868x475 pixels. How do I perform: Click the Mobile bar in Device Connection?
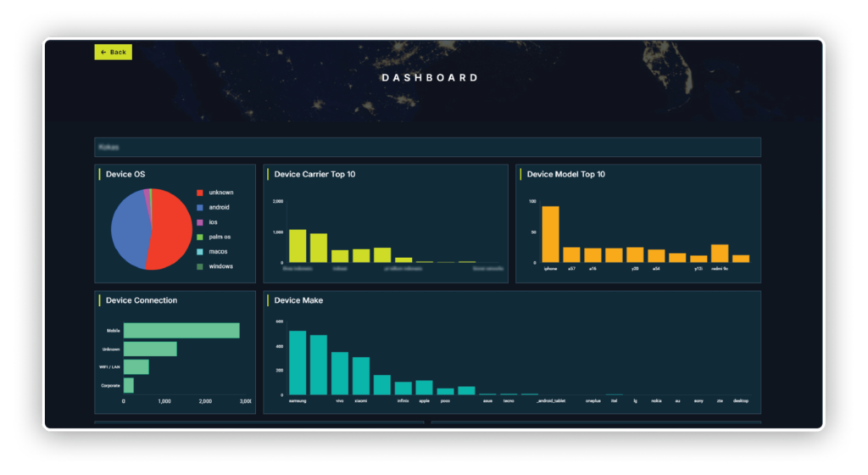tap(181, 331)
